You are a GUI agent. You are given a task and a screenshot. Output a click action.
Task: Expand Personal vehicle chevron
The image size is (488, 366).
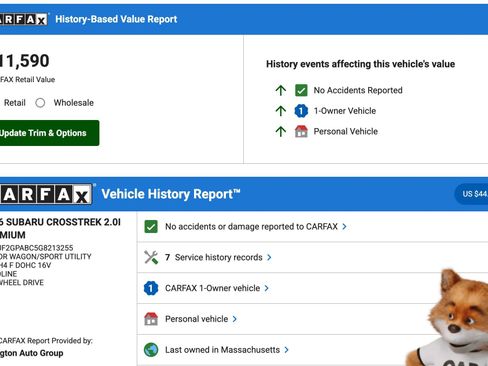coord(235,319)
